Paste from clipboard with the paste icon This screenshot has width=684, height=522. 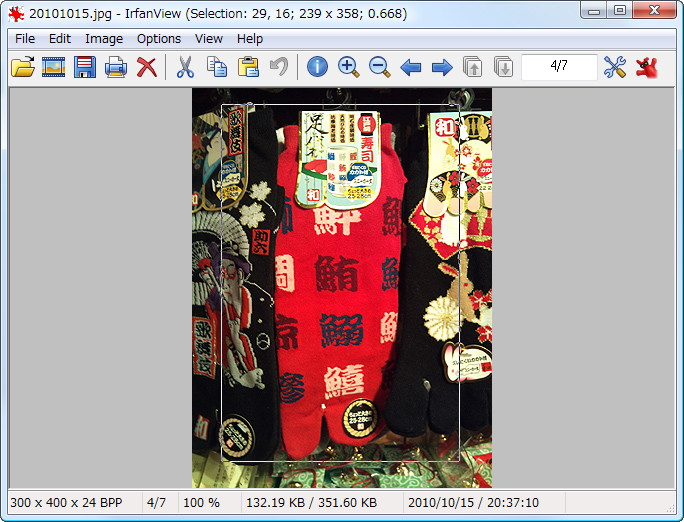(248, 67)
